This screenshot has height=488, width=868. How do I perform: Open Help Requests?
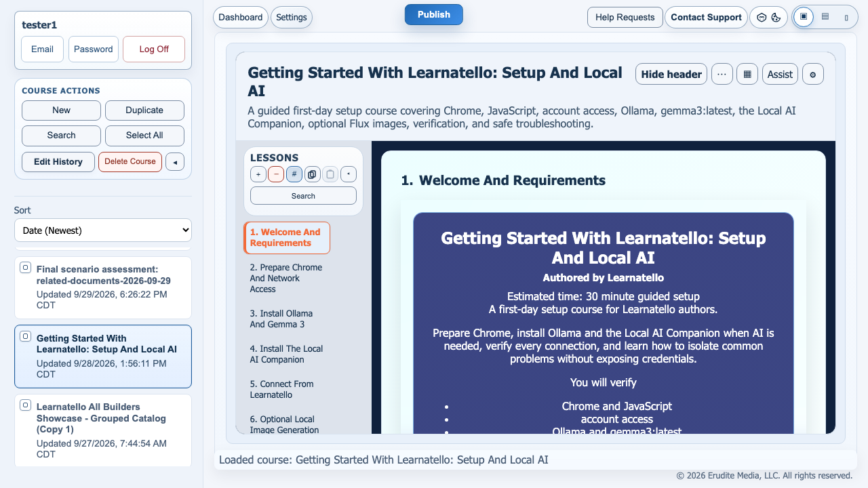tap(625, 17)
